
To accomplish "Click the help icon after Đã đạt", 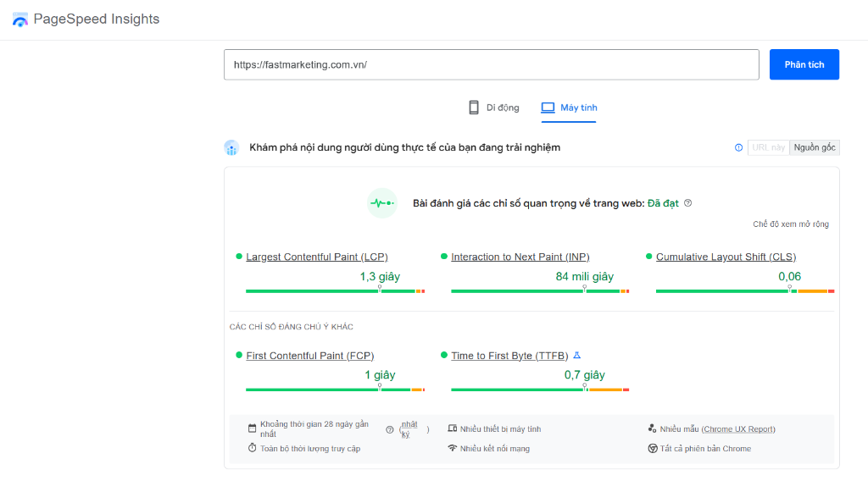I will pos(687,203).
